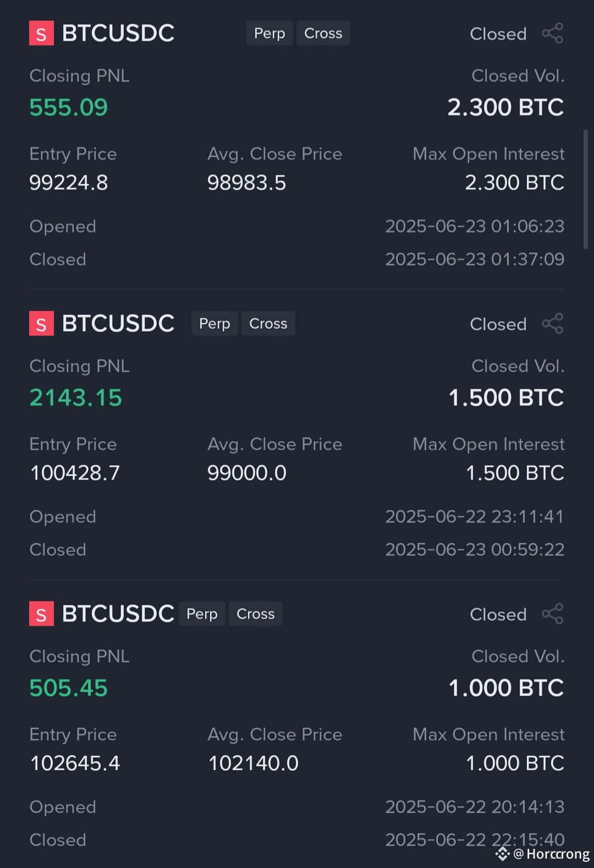Select the Perp tag on second BTCUSDC entry
Image resolution: width=594 pixels, height=868 pixels.
point(215,323)
